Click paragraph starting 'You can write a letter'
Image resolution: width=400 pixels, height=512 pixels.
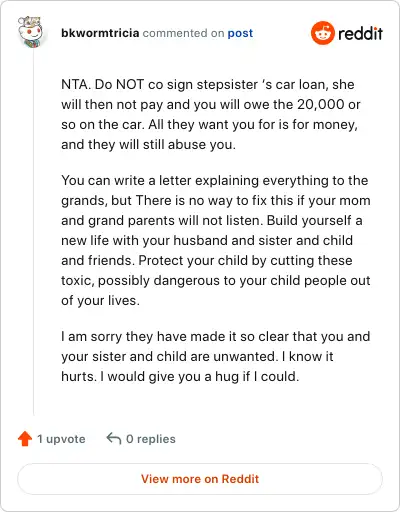[x=216, y=240]
